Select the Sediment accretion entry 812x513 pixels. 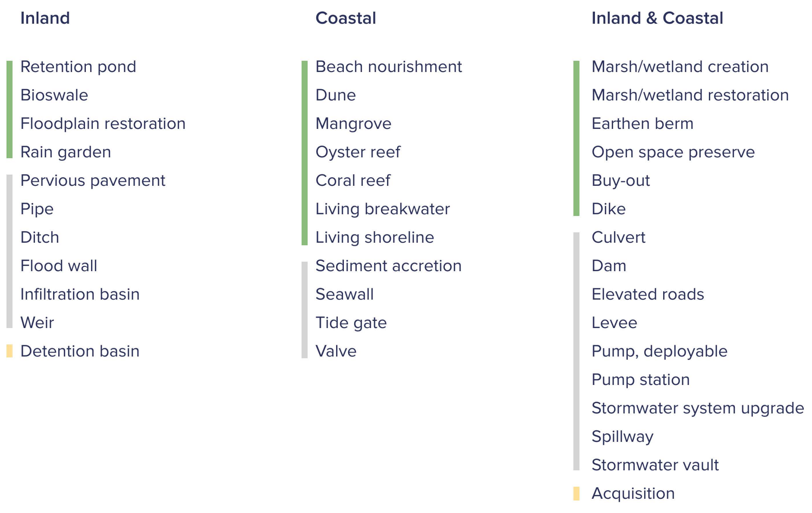pos(388,266)
